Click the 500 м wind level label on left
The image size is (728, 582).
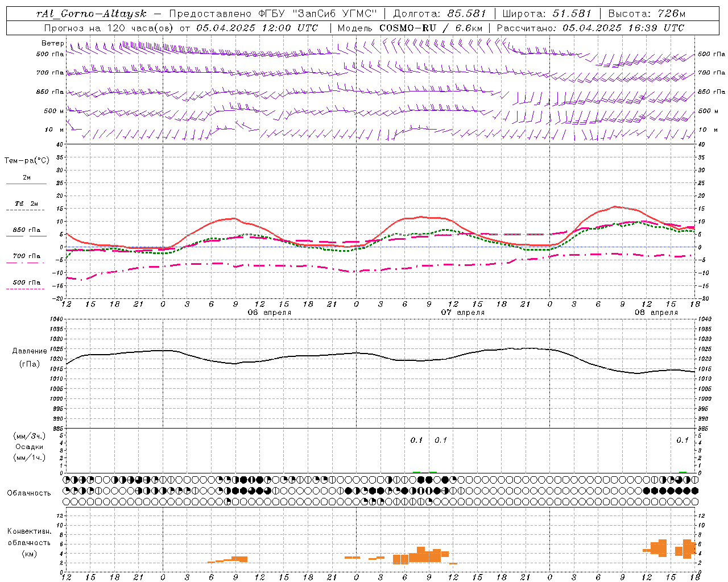(x=54, y=111)
